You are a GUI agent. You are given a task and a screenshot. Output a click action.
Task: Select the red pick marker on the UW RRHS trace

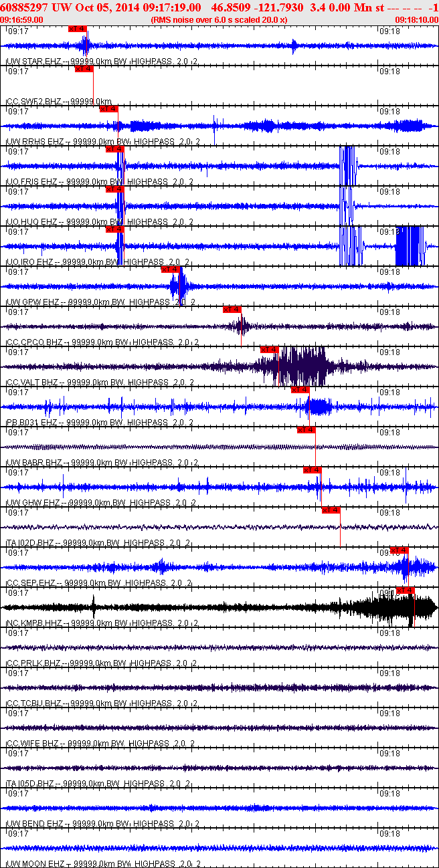click(x=108, y=109)
